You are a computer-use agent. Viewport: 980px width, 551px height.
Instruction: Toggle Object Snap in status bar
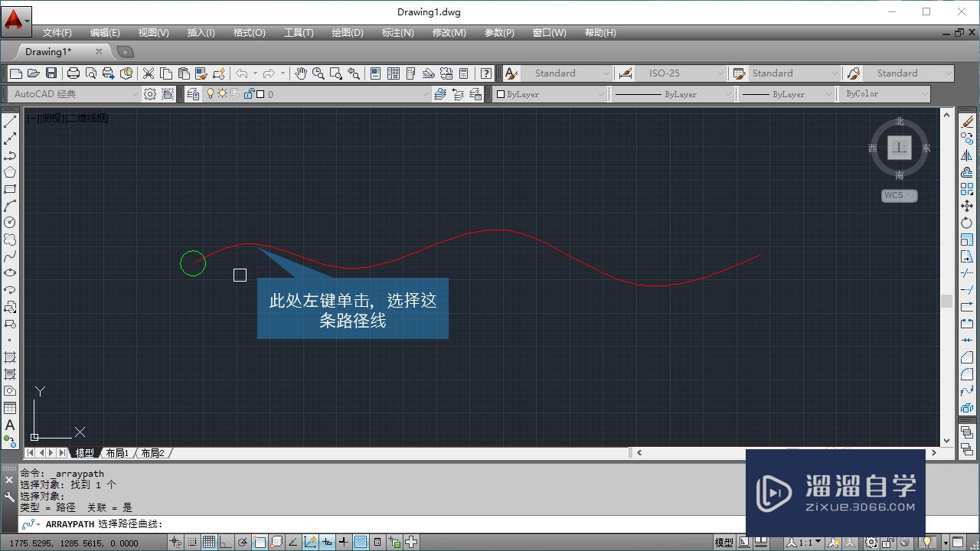pos(260,543)
